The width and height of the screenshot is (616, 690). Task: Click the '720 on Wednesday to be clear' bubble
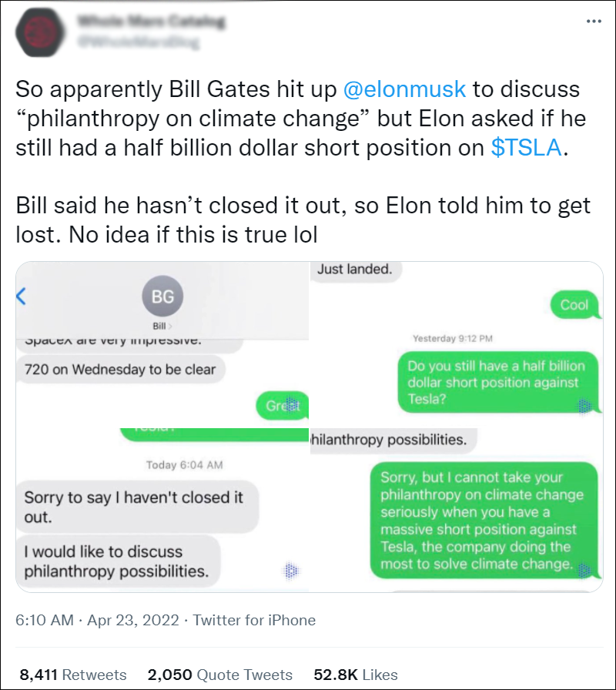(x=120, y=369)
